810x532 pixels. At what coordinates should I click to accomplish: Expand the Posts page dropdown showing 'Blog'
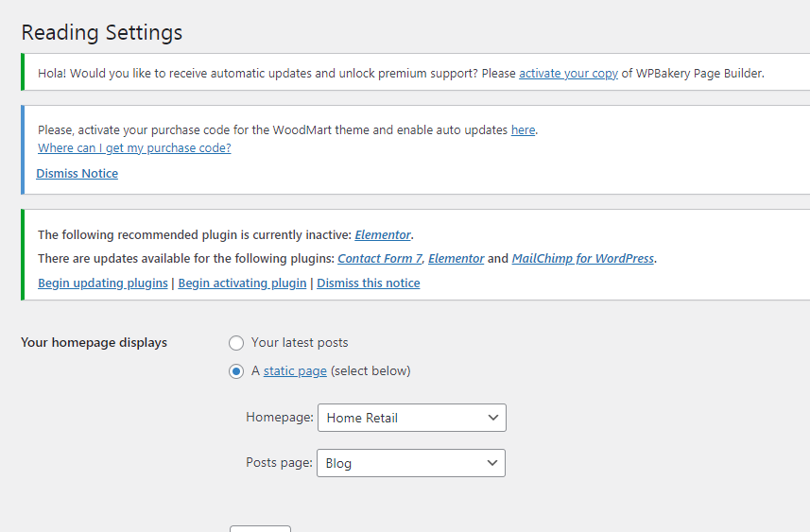pos(411,463)
